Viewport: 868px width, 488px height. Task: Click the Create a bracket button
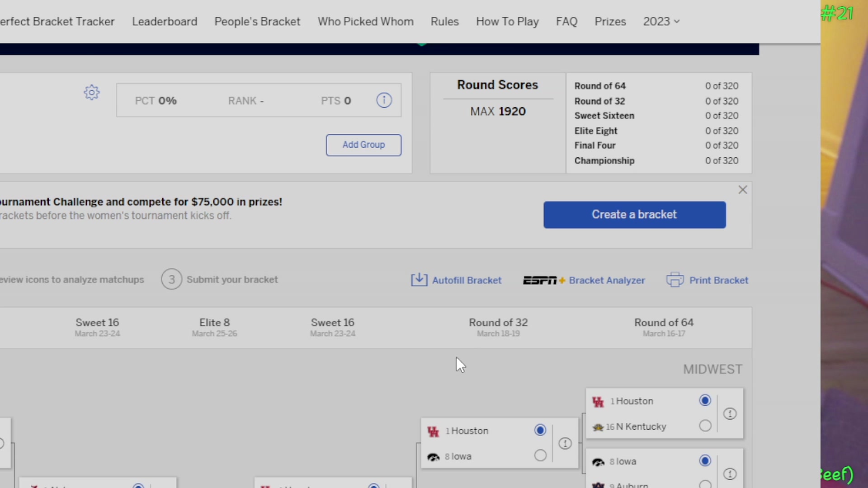(634, 215)
